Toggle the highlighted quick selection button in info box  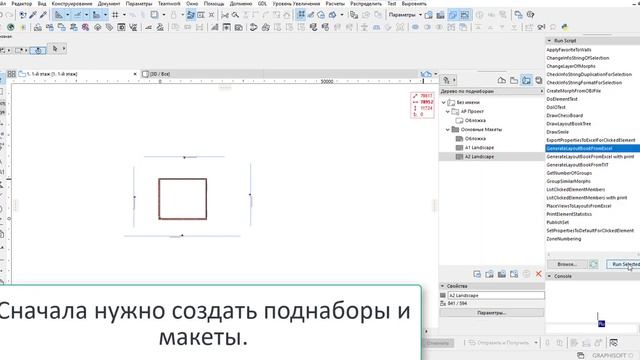[38, 51]
